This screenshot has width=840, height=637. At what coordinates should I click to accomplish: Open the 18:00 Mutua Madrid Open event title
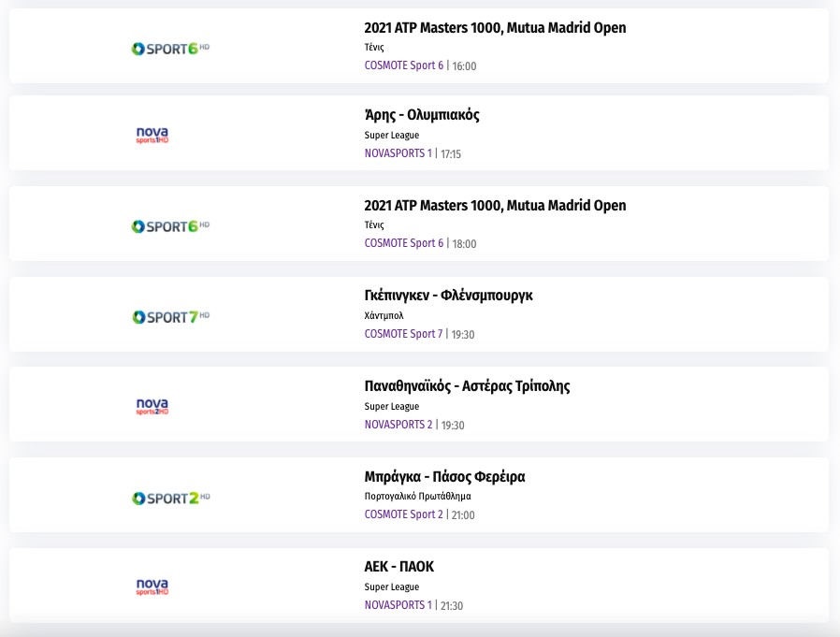coord(495,206)
